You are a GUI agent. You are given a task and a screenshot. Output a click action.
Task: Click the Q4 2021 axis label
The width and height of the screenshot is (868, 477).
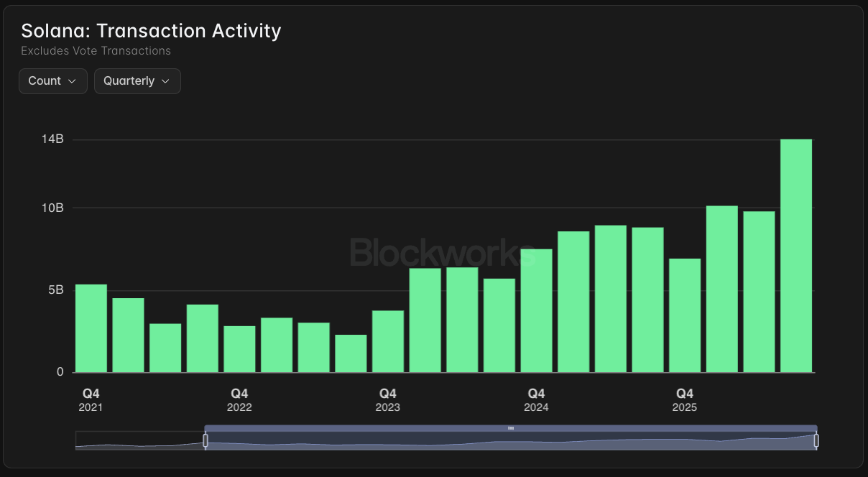pyautogui.click(x=91, y=400)
